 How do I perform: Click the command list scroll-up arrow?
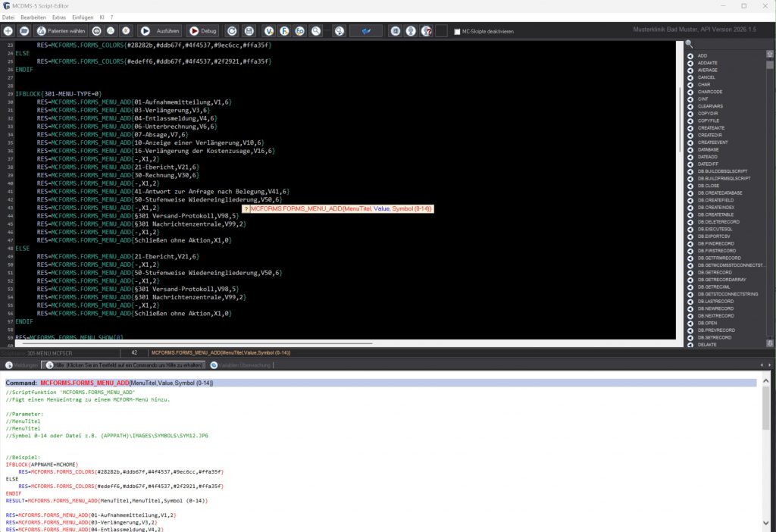770,56
